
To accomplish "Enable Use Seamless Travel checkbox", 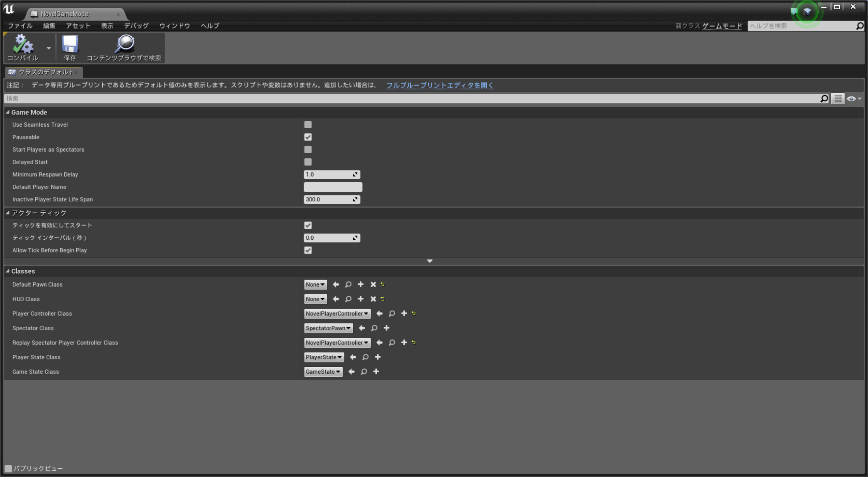I will point(308,125).
